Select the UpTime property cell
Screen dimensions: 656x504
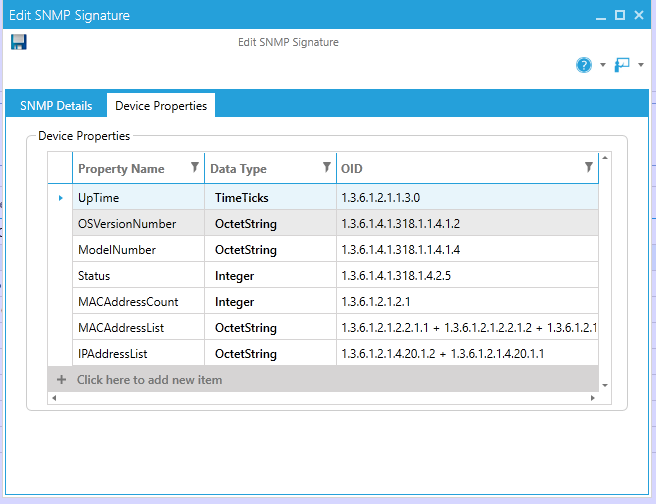[138, 197]
